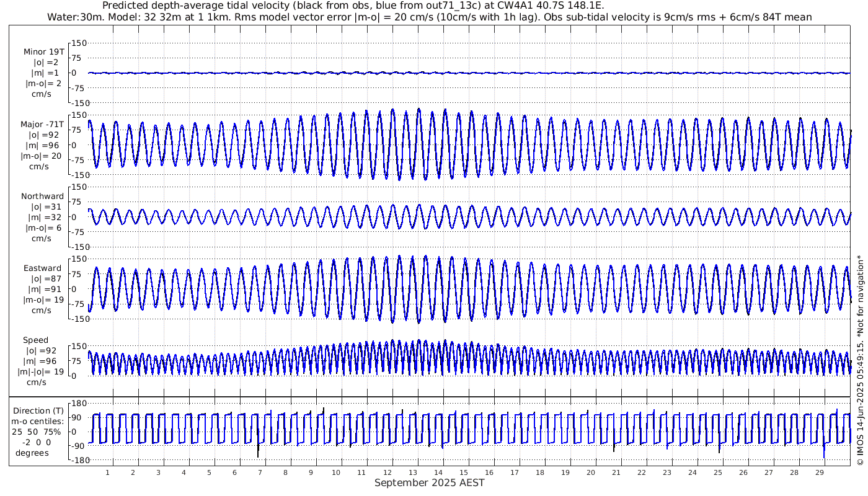
Task: Select the 'Major -71T' panel label
Action: pyautogui.click(x=42, y=124)
